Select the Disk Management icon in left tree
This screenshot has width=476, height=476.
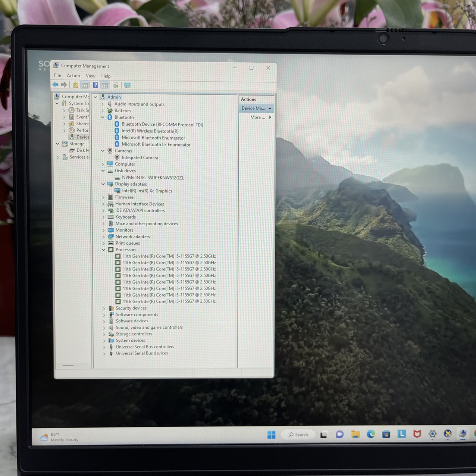72,150
